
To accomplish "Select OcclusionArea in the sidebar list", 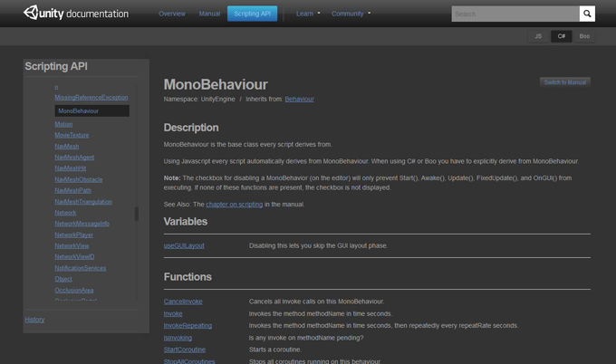I will point(74,291).
